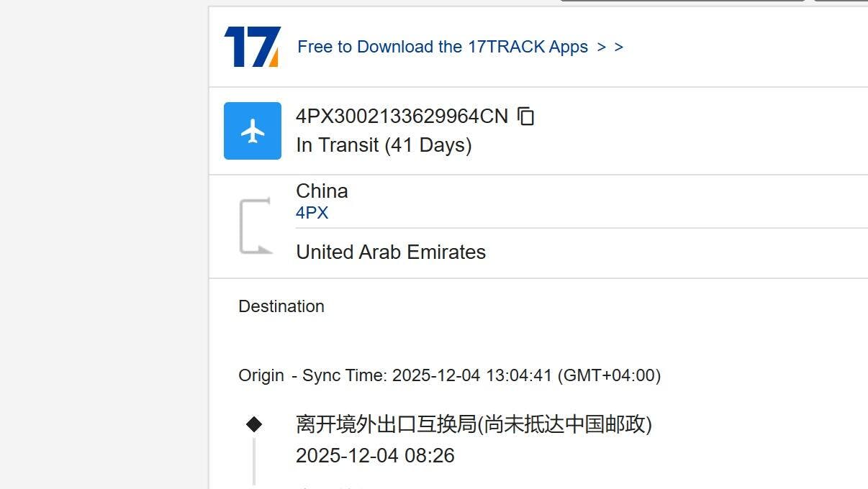Click the 尚未抵达中国邮政 note in parentheses
The height and width of the screenshot is (489, 868).
(x=565, y=424)
